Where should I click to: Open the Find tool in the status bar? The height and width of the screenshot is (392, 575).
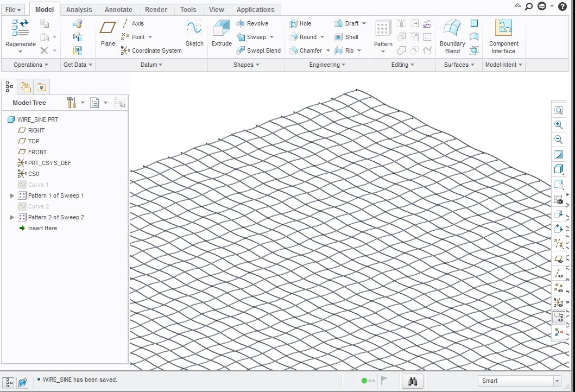coord(412,381)
